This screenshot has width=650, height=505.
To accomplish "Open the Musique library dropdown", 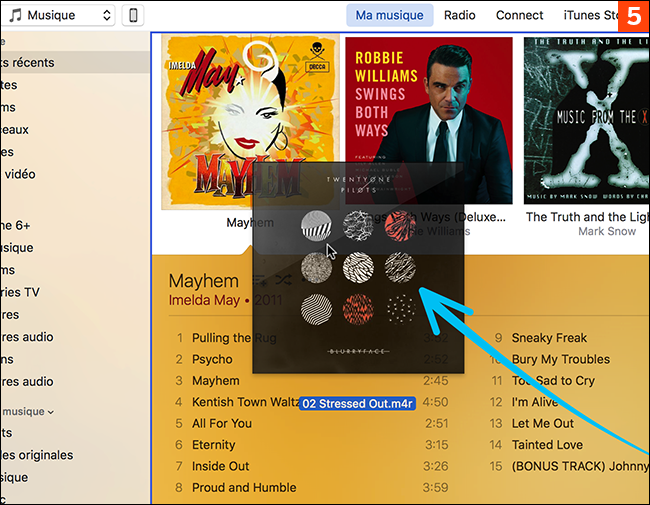I will 61,15.
